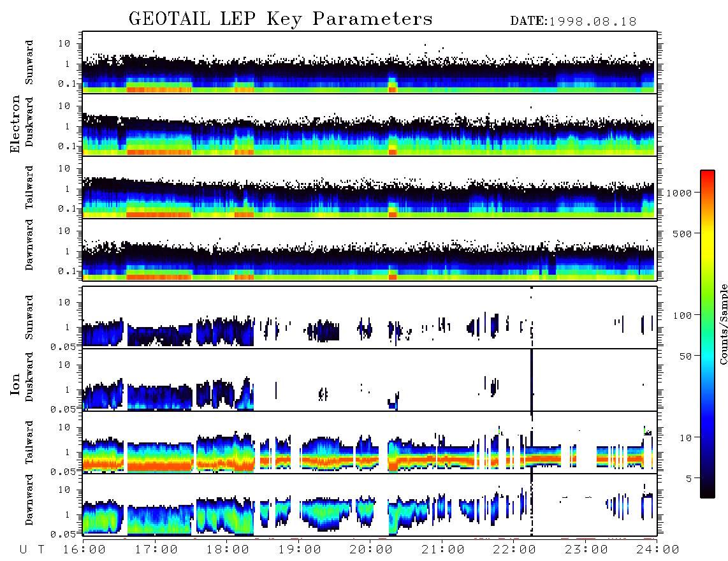728x561 pixels.
Task: Click the vertical color scale bar
Action: [x=708, y=334]
